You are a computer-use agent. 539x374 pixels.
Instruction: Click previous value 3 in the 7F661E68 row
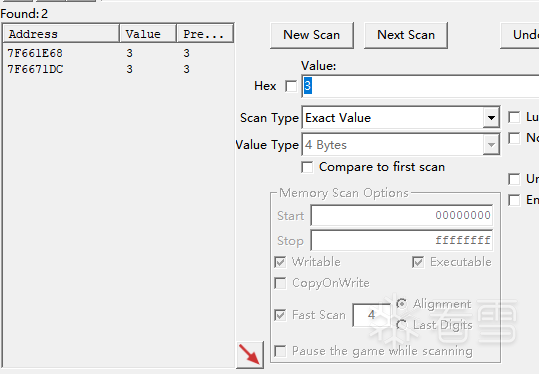(186, 53)
